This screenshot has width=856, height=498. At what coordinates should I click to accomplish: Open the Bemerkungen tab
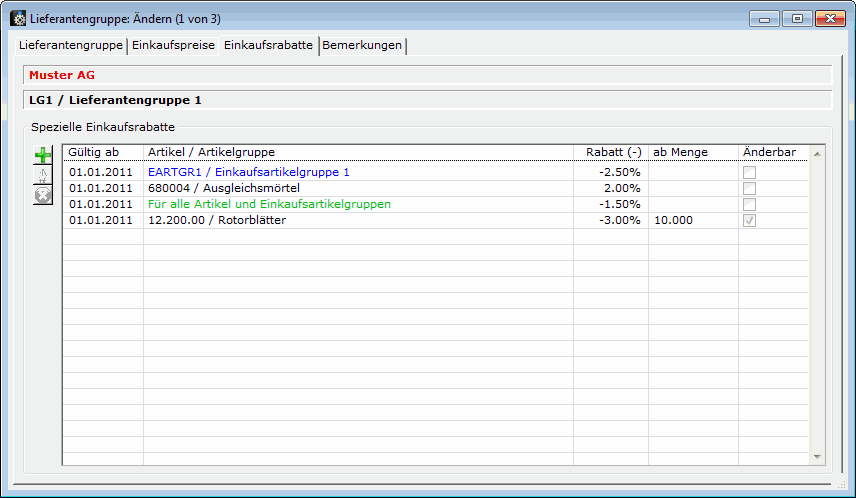pyautogui.click(x=362, y=46)
